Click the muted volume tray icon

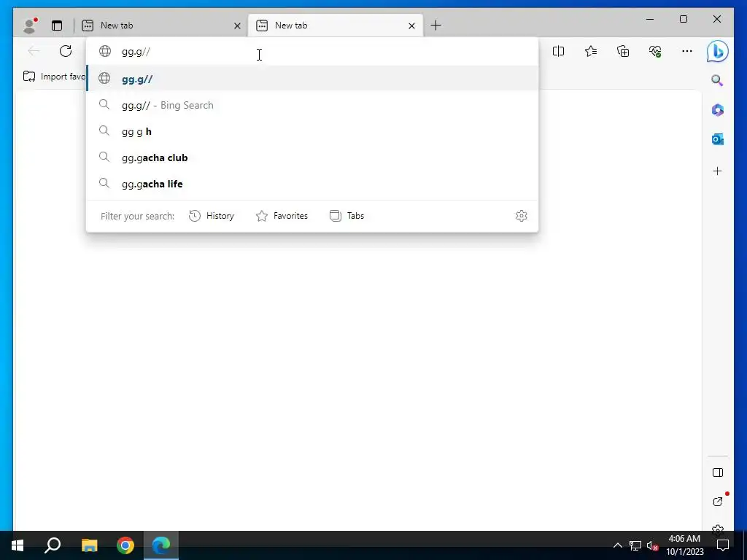(652, 545)
